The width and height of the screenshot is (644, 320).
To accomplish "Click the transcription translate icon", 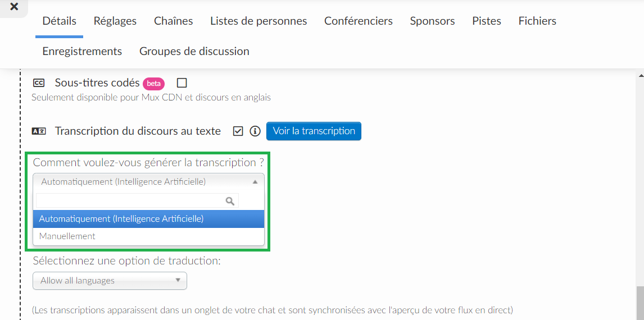I will 39,131.
